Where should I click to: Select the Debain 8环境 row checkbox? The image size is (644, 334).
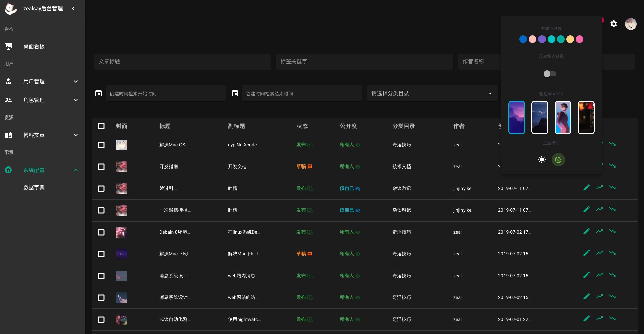101,232
